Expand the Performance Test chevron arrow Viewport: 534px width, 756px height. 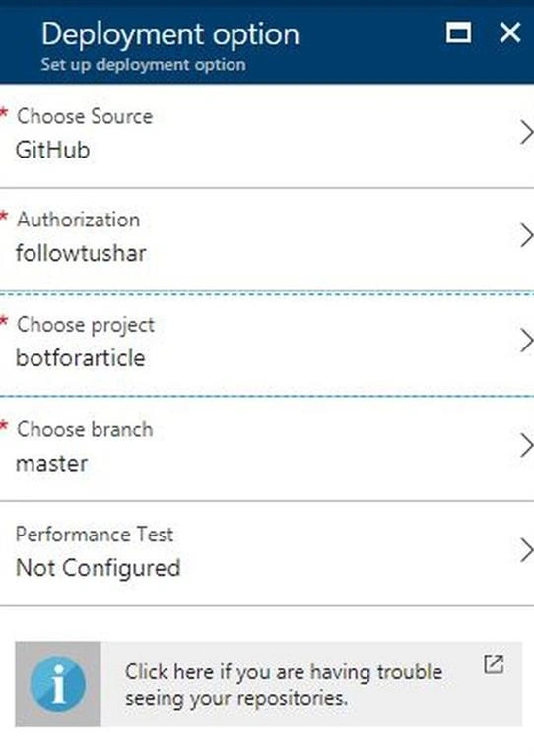[x=526, y=550]
